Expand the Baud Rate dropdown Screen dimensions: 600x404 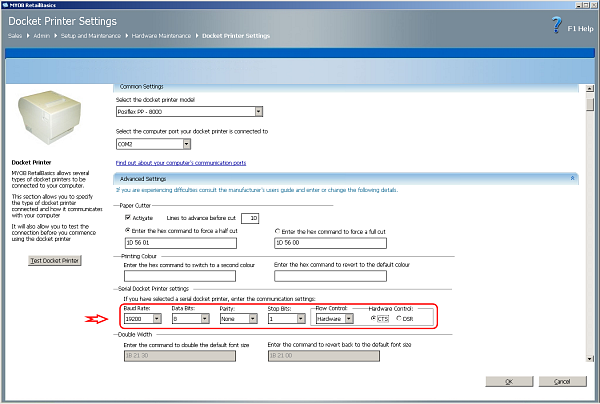click(x=157, y=319)
